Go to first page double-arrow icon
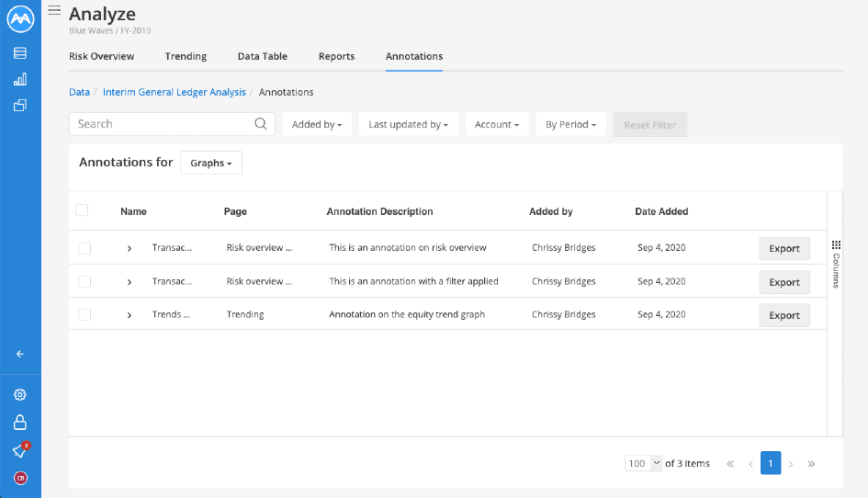The image size is (868, 498). 730,464
